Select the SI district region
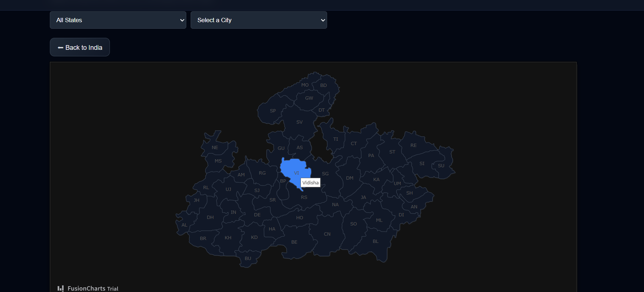Image resolution: width=644 pixels, height=292 pixels. click(422, 164)
